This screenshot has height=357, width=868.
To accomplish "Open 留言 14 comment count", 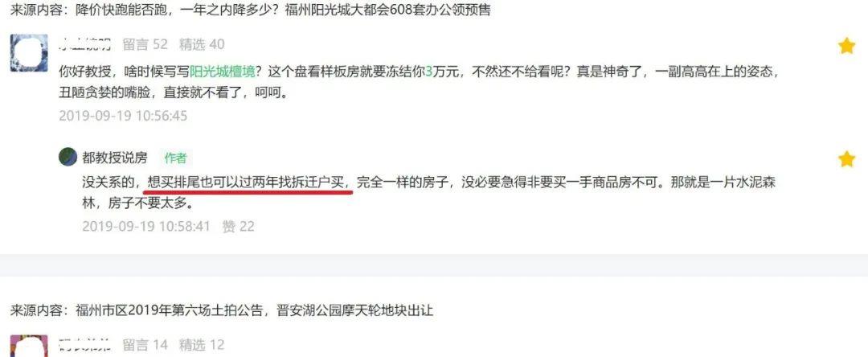I will click(145, 345).
